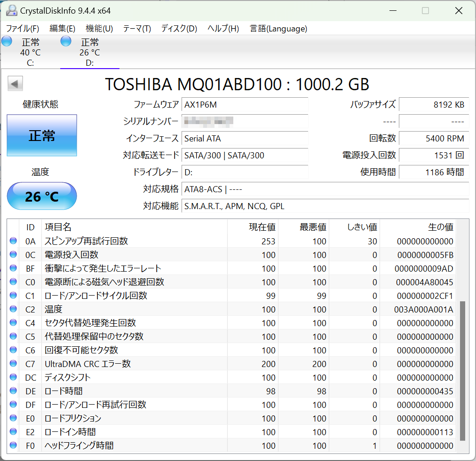Screen dimensions: 476x461
Task: Click the 現在値 column header
Action: click(253, 227)
